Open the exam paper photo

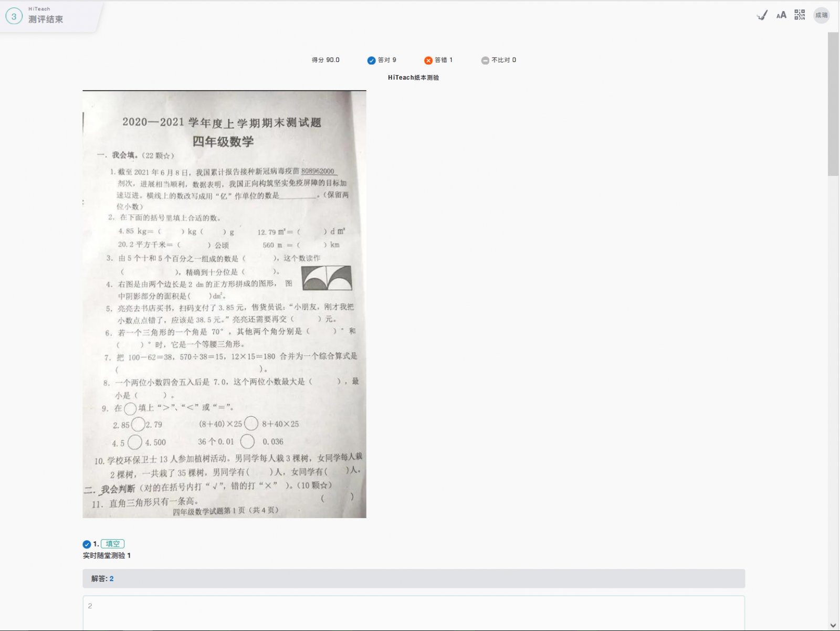point(224,304)
